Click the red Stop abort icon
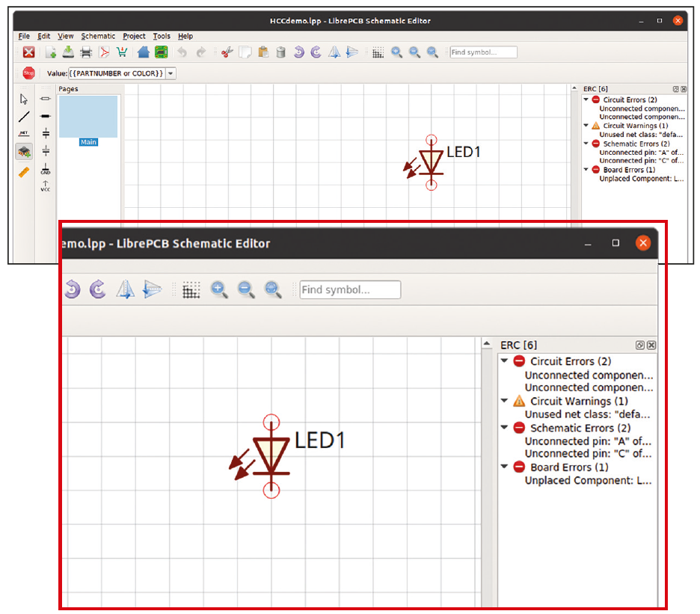The width and height of the screenshot is (700, 614). coord(28,73)
